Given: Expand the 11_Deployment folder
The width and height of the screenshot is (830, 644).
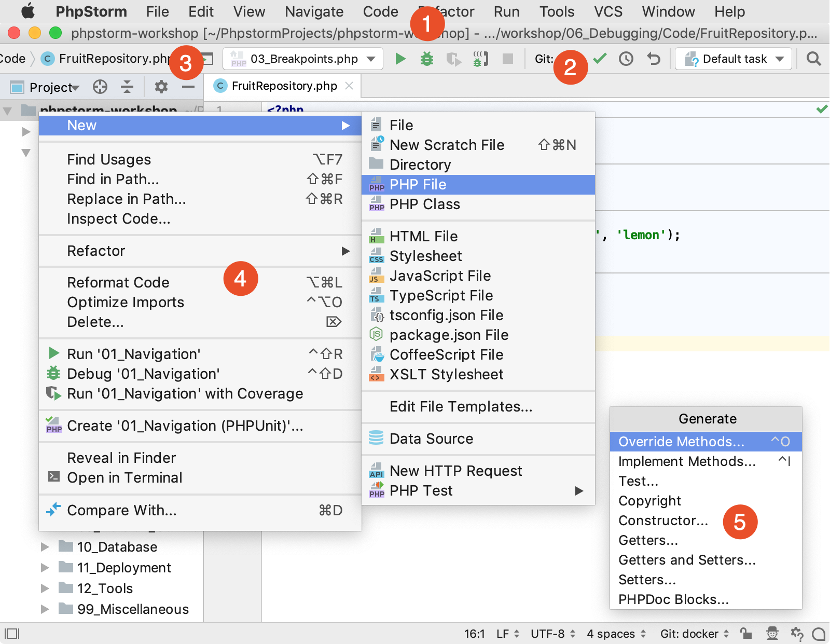Looking at the screenshot, I should click(45, 568).
